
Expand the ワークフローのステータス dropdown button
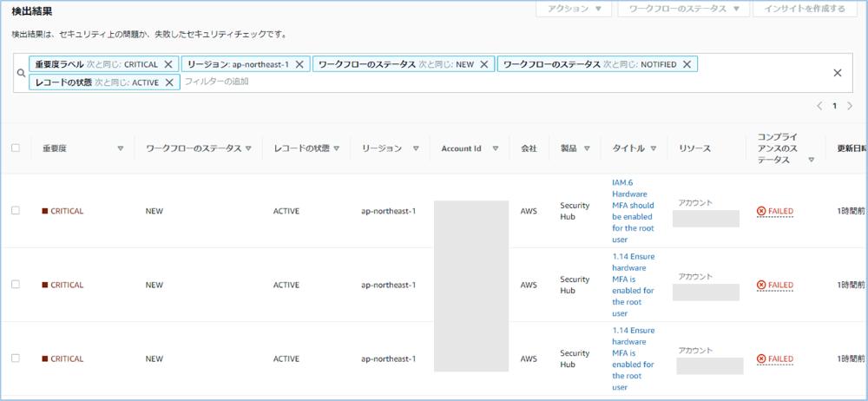click(x=682, y=9)
